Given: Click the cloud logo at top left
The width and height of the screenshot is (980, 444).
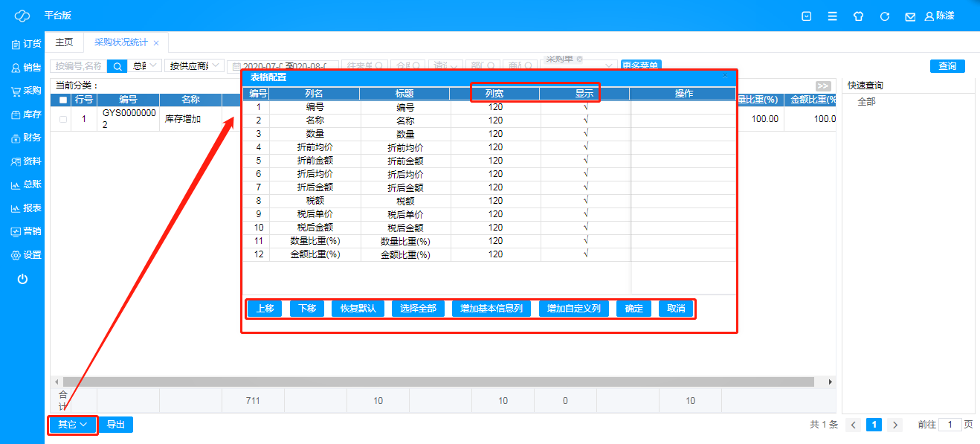Looking at the screenshot, I should click(x=22, y=16).
